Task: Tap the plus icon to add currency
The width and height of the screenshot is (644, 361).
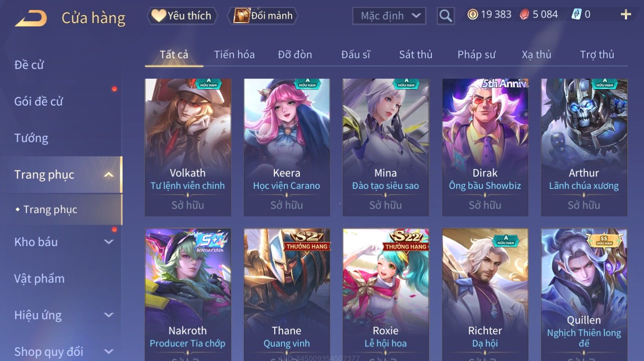Action: coord(626,15)
